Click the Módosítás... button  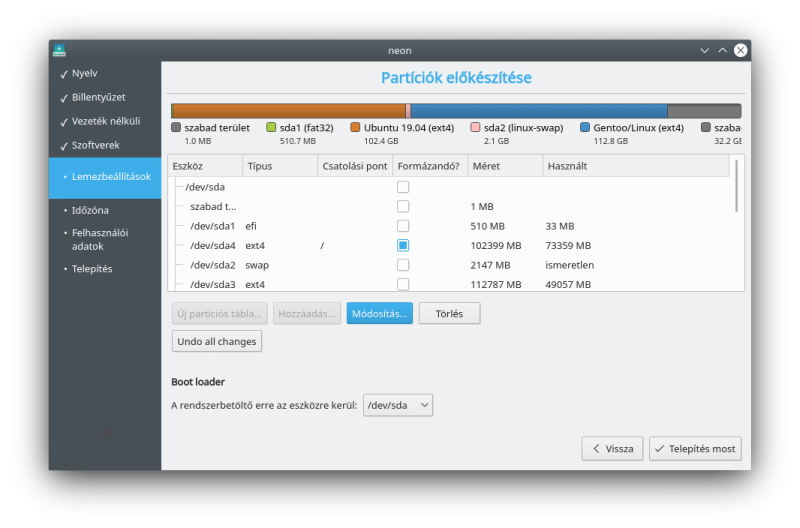(380, 313)
